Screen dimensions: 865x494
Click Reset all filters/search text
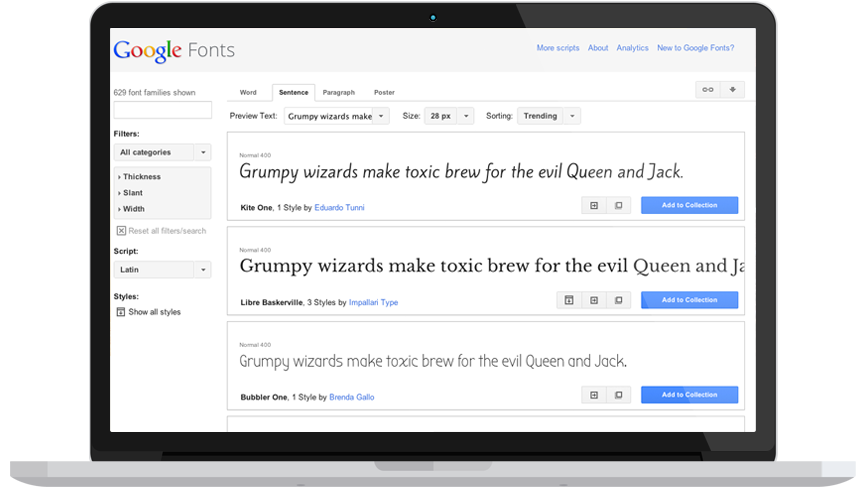tap(167, 231)
